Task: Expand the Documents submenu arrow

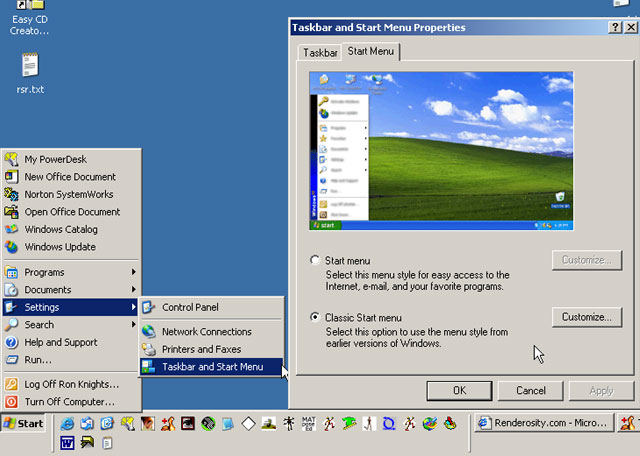Action: click(133, 289)
